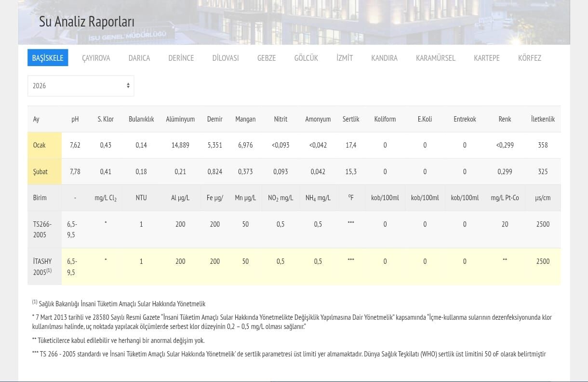Switch to the DERİNCE tab

pyautogui.click(x=181, y=58)
